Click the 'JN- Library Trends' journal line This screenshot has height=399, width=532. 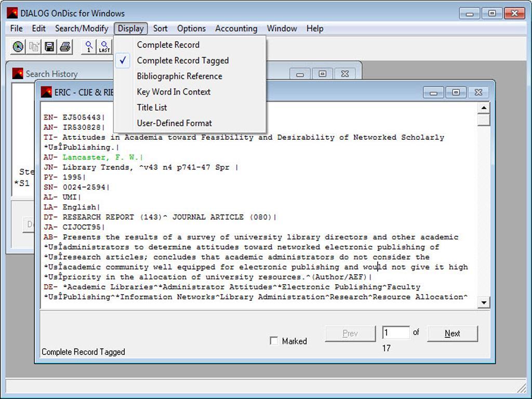pyautogui.click(x=141, y=167)
